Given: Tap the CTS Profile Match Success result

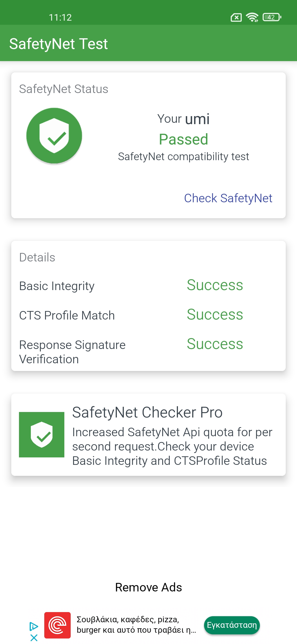Looking at the screenshot, I should pos(215,315).
